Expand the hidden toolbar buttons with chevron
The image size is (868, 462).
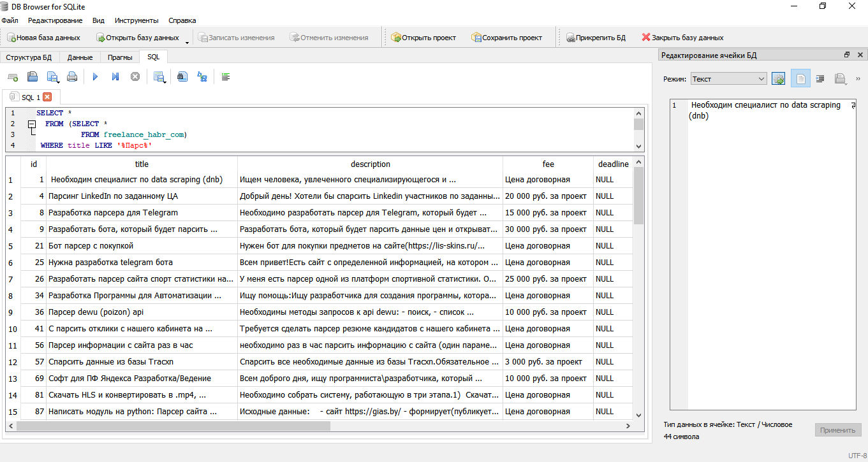pos(858,78)
